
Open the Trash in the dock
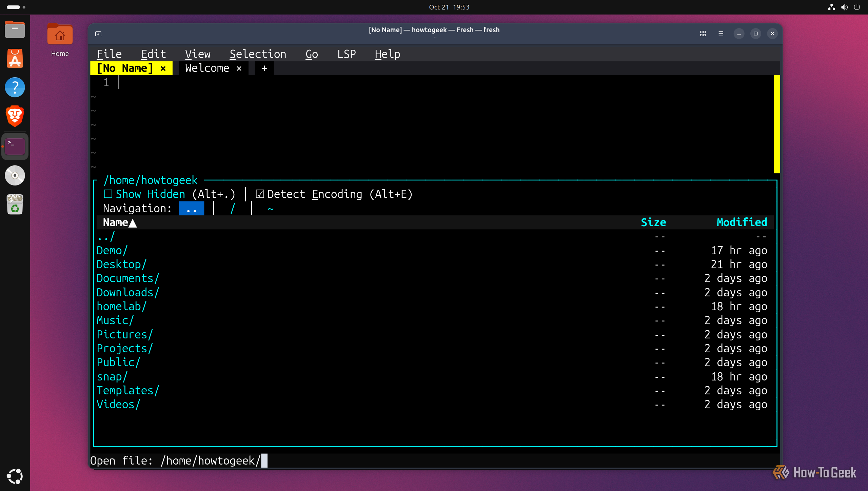click(15, 204)
